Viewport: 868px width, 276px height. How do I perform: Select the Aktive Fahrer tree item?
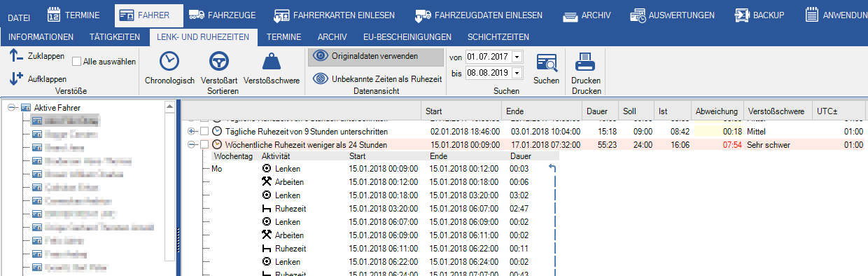click(x=57, y=107)
